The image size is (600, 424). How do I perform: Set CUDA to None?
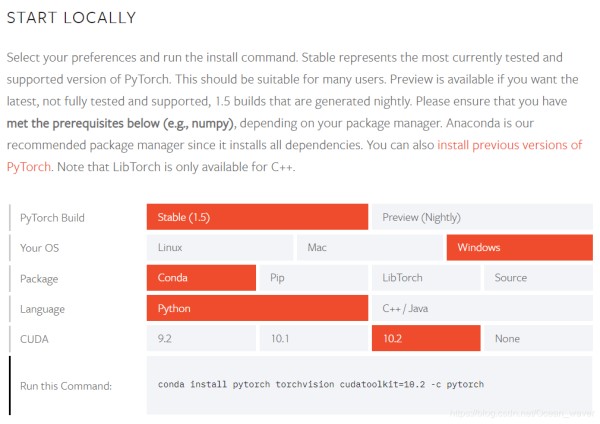tap(538, 338)
